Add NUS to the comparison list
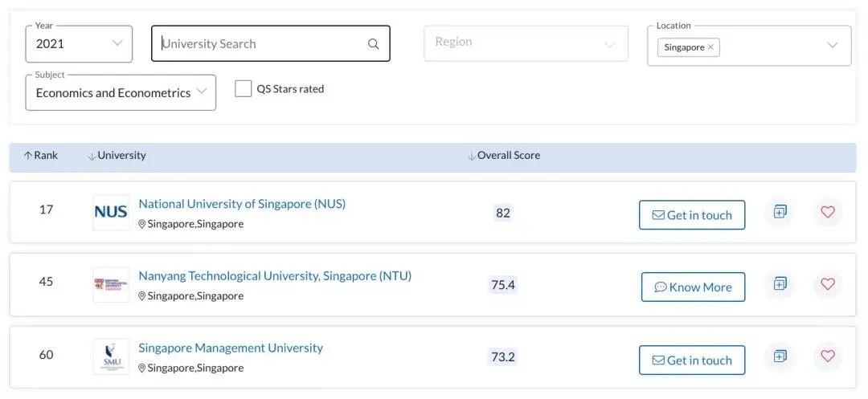Viewport: 868px width, 399px height. point(780,212)
